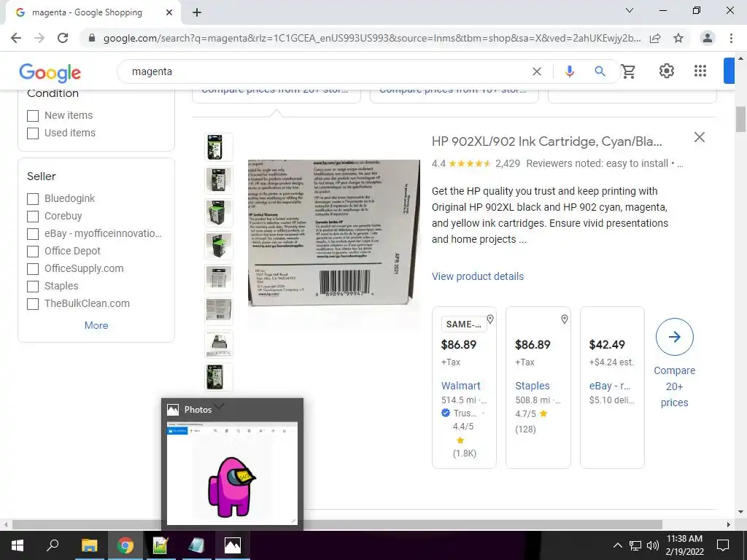Click the large product back-of-box image
747x560 pixels.
click(x=334, y=233)
